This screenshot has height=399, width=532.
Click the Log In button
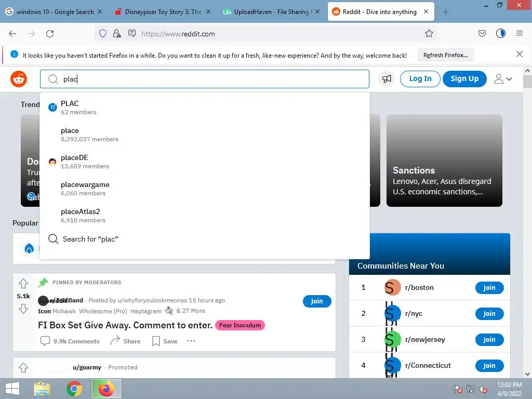[x=420, y=79]
